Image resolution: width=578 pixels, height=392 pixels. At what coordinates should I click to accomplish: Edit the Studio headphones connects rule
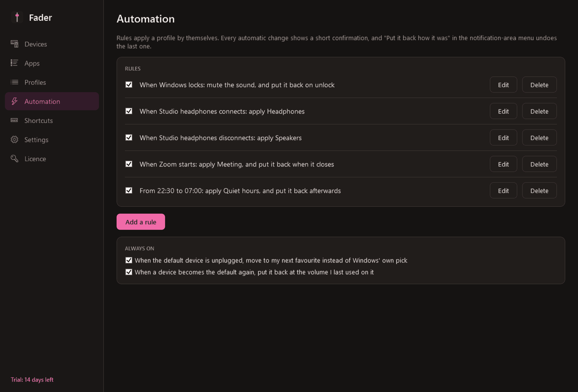(x=503, y=111)
